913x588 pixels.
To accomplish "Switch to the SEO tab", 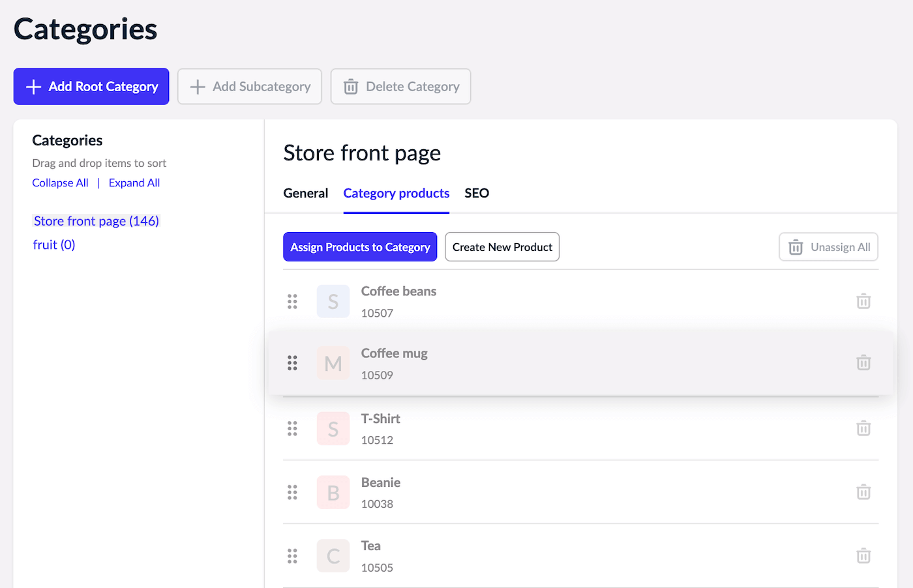I will (477, 194).
